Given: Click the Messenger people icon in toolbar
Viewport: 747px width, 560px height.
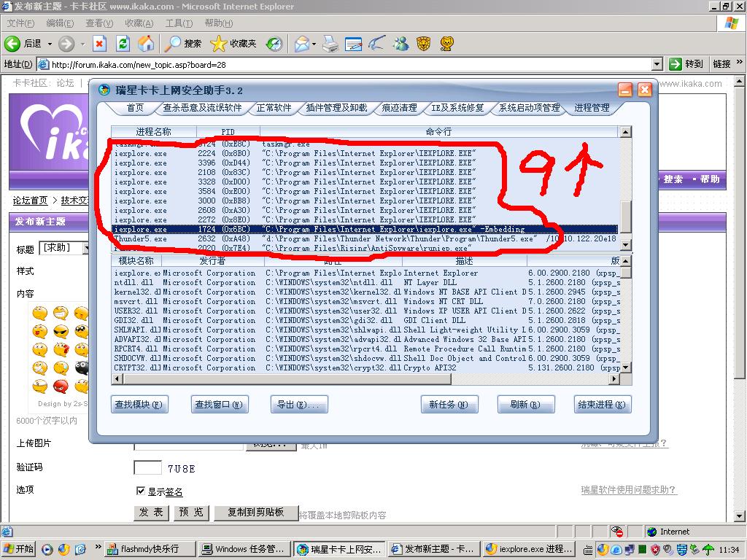Looking at the screenshot, I should click(x=401, y=44).
